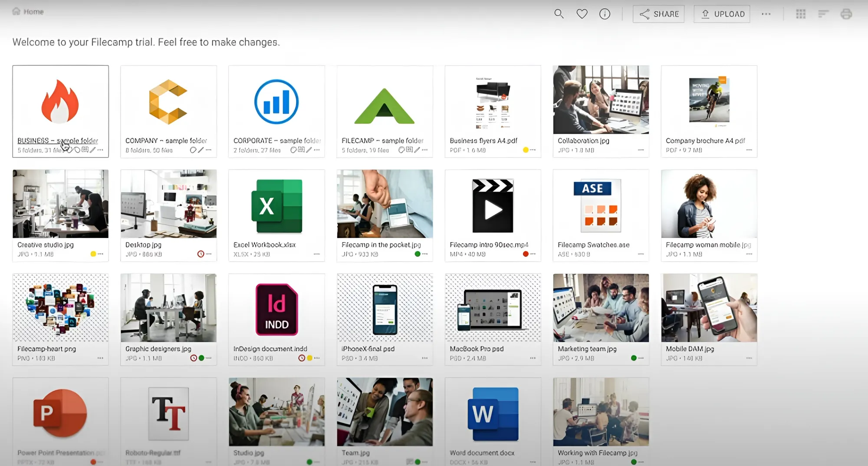The width and height of the screenshot is (868, 466).
Task: Click the pencil edit icon on CORPORATE folder
Action: [x=309, y=150]
